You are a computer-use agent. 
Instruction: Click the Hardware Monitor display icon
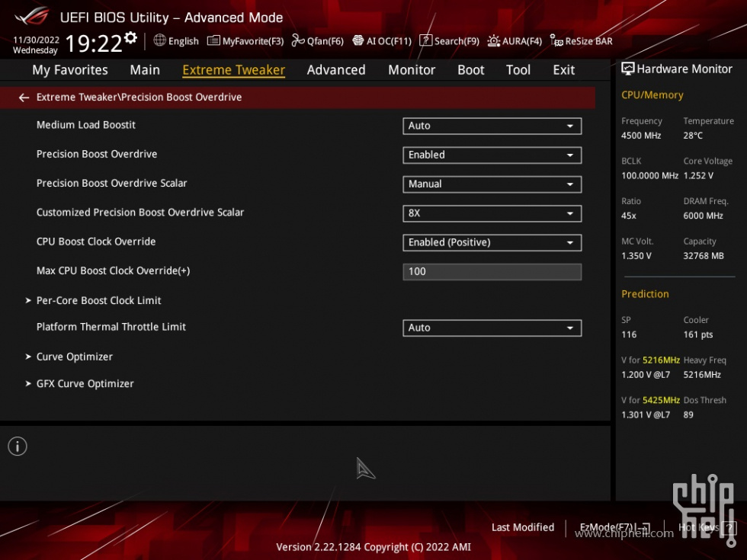[628, 69]
